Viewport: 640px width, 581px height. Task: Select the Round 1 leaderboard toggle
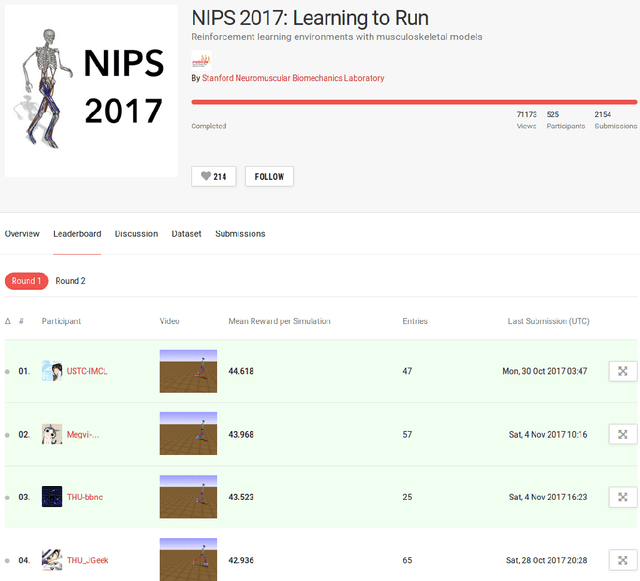click(x=26, y=281)
